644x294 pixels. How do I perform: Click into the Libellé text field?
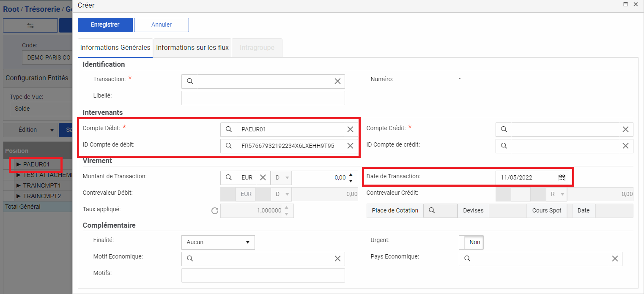(x=263, y=98)
